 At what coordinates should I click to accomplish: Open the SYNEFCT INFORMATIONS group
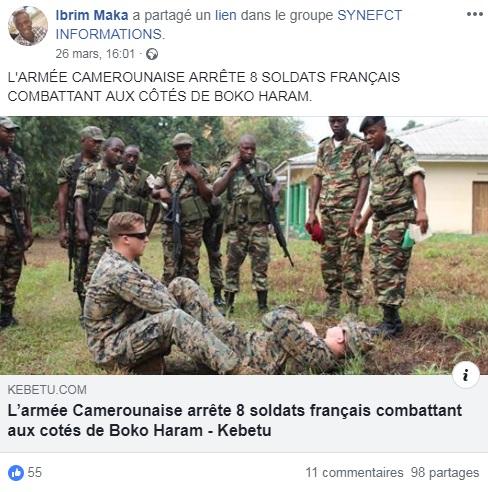tap(229, 25)
